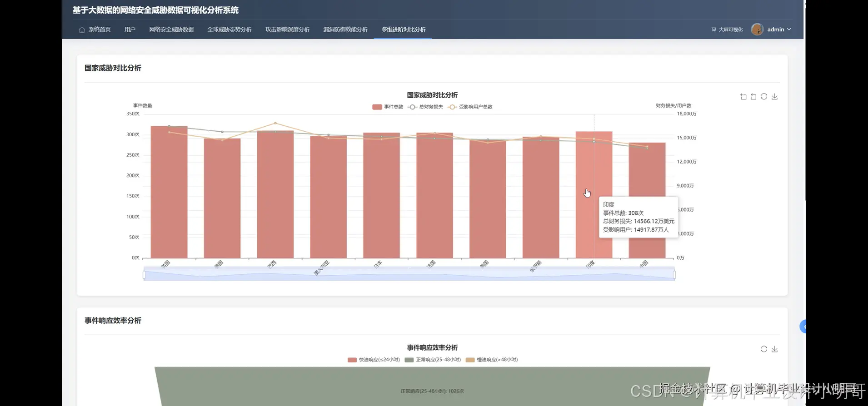868x406 pixels.
Task: Click the tooltip text 总财务损失: 14566.12万美元
Action: pyautogui.click(x=639, y=221)
